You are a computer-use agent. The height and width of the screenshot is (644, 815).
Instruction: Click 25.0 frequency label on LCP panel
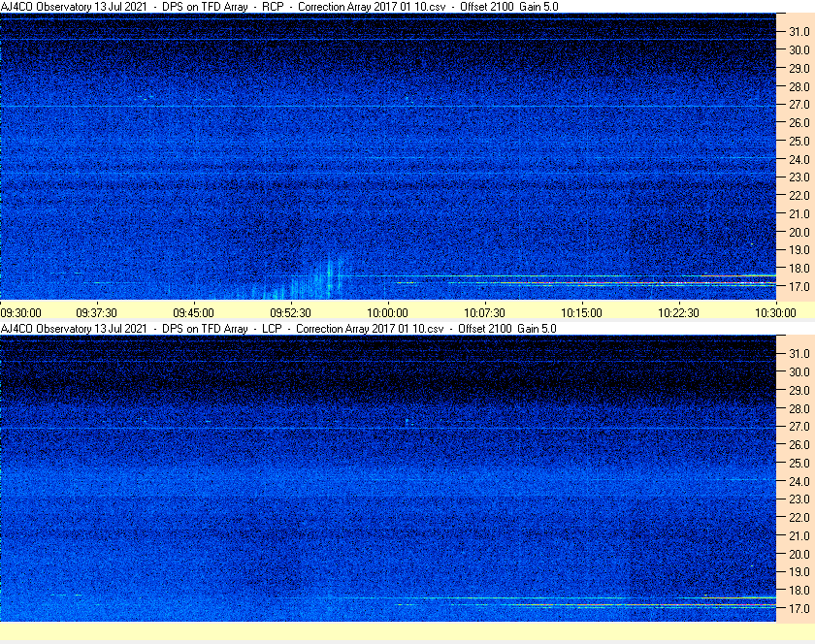click(799, 463)
